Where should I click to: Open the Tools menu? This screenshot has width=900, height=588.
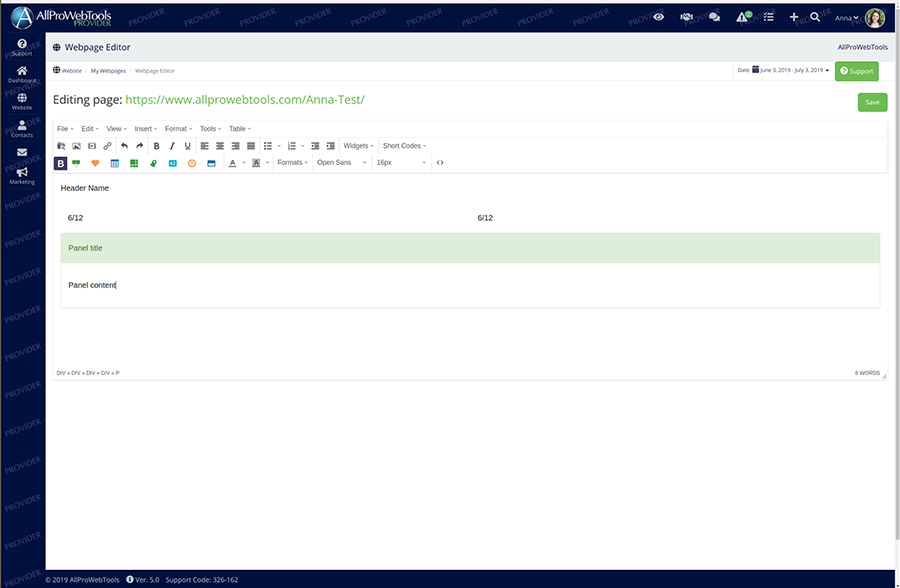[x=211, y=129]
